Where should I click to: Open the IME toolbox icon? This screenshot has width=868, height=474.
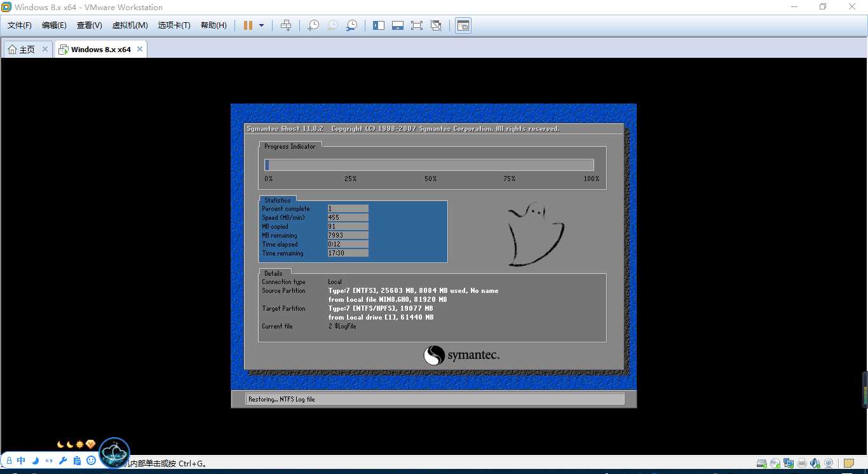click(77, 461)
